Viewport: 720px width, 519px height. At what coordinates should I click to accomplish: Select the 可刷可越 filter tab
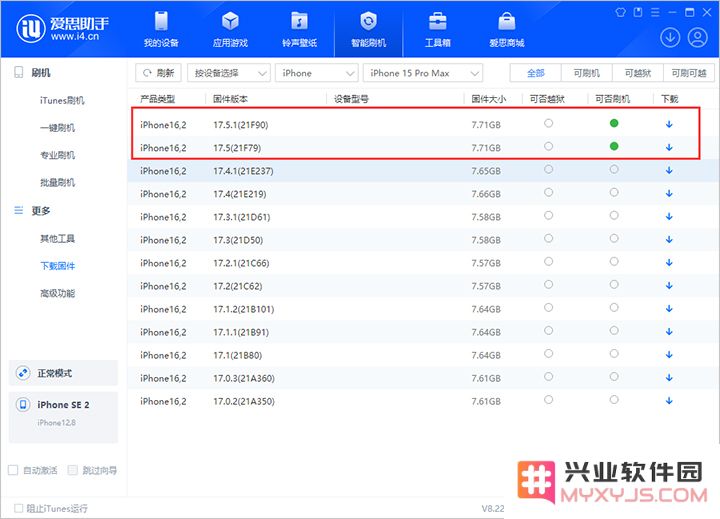689,73
